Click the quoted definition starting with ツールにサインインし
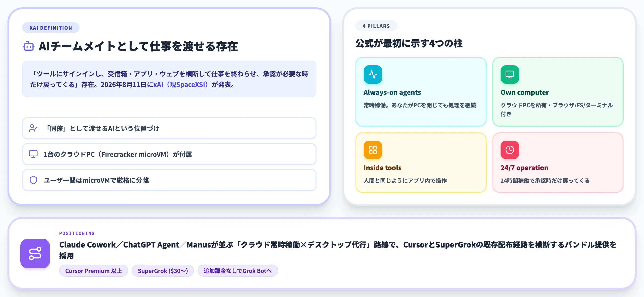This screenshot has width=644, height=297. click(x=169, y=79)
